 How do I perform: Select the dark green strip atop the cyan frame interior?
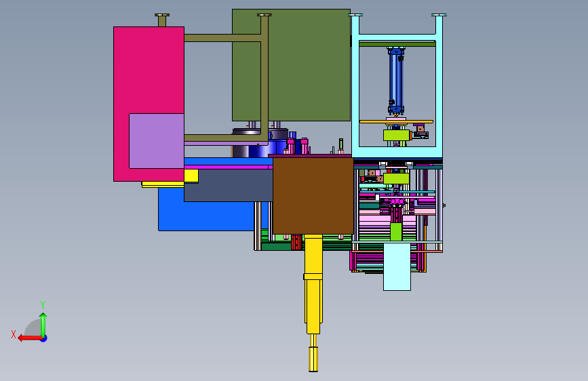tap(397, 44)
